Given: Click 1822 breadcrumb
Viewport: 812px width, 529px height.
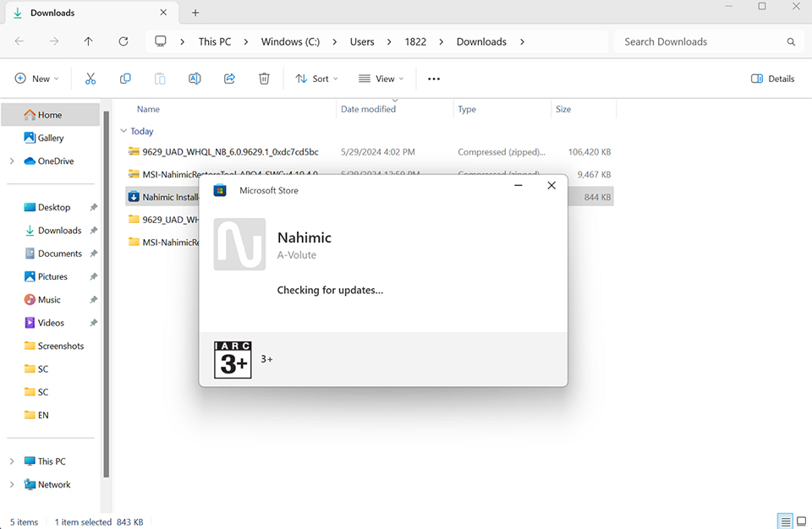Looking at the screenshot, I should (415, 42).
